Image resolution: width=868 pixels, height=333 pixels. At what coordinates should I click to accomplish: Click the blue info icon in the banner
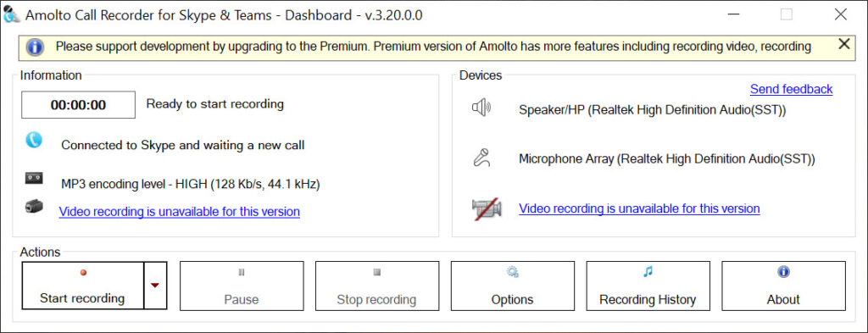click(x=35, y=47)
